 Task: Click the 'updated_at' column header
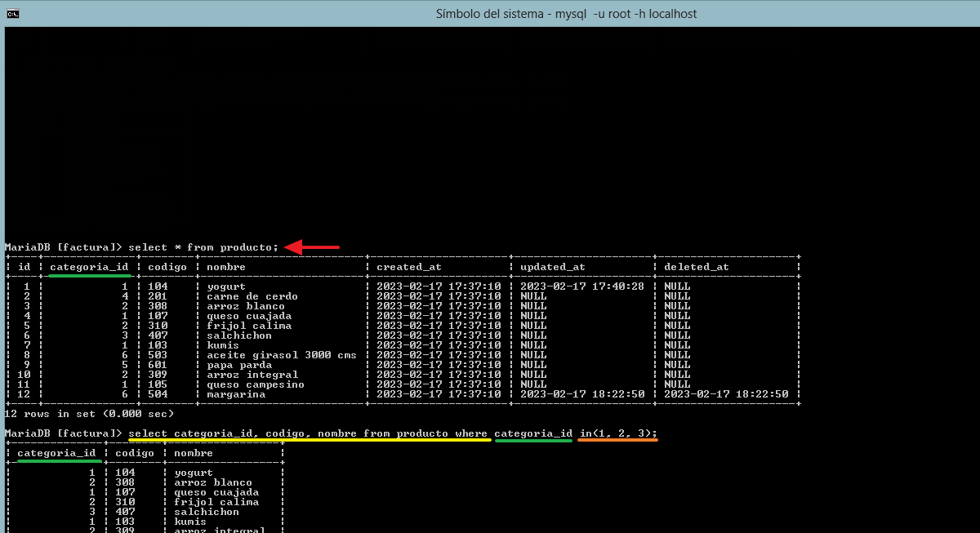[553, 267]
